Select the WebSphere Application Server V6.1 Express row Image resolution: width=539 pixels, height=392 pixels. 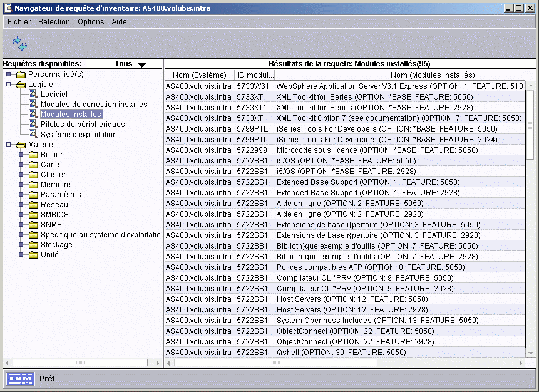pos(345,86)
